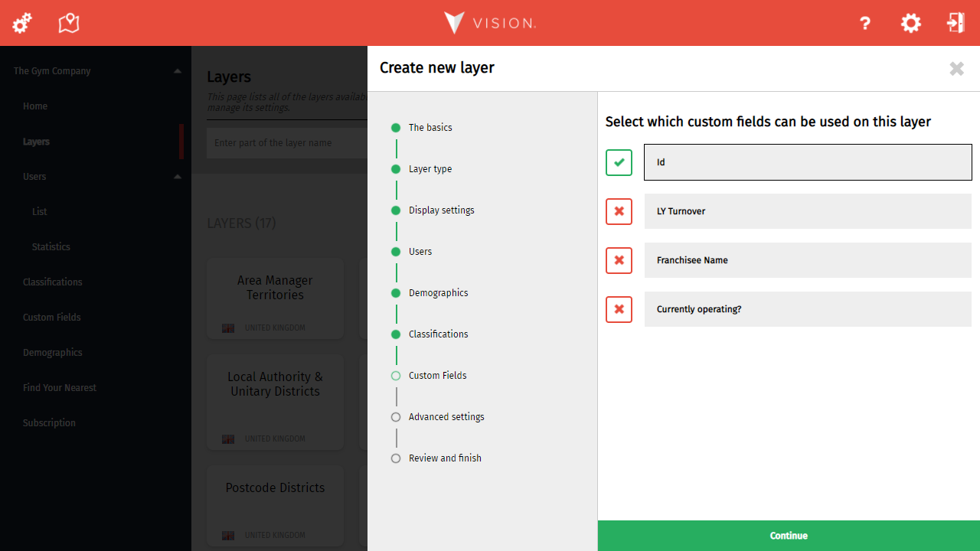
Task: Open the map view icon
Action: click(69, 23)
